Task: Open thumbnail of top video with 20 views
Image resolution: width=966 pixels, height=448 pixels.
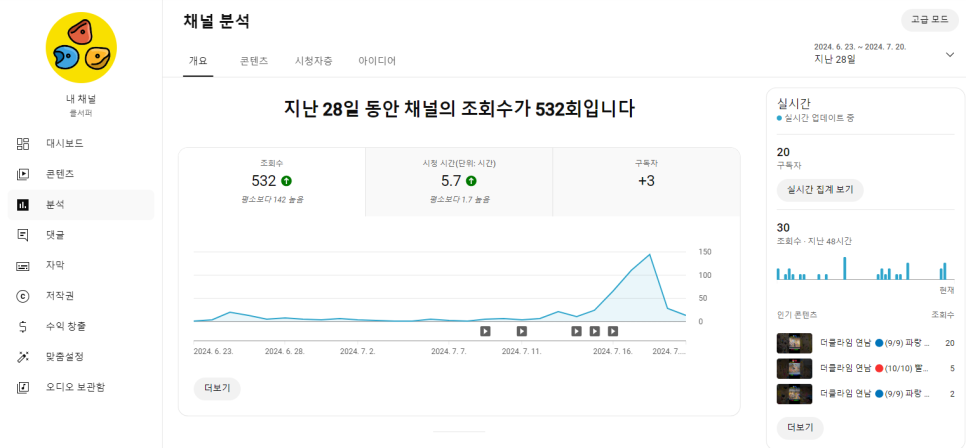Action: [x=795, y=343]
